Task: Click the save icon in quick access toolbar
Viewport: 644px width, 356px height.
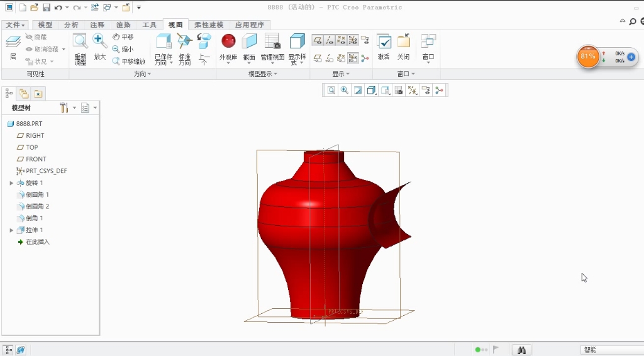Action: point(47,8)
